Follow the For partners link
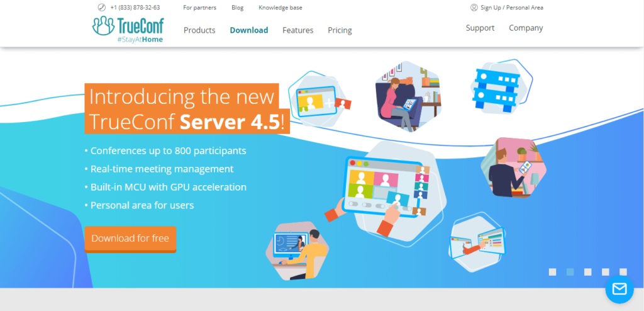 (x=199, y=8)
